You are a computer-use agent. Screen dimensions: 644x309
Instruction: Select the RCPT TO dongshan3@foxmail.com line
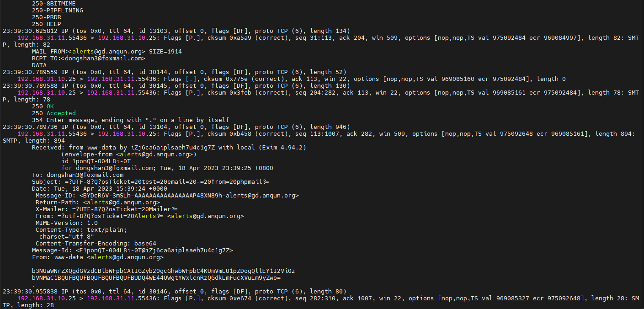coord(88,58)
